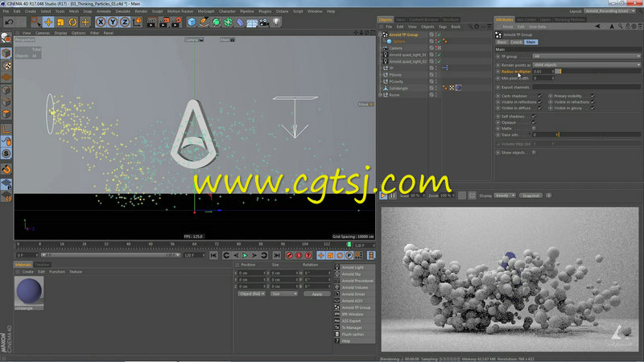Open the MoGraph menu
Image resolution: width=644 pixels, height=362 pixels.
point(206,11)
